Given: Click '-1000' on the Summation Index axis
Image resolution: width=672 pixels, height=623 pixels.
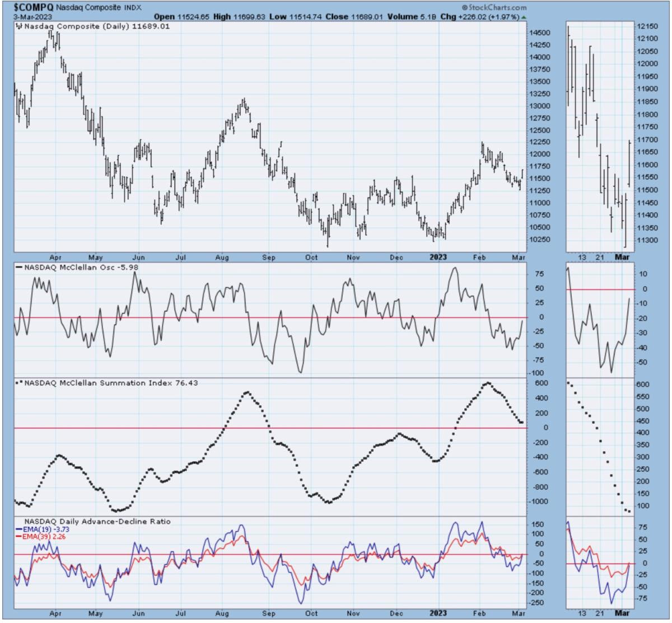Looking at the screenshot, I should [539, 502].
